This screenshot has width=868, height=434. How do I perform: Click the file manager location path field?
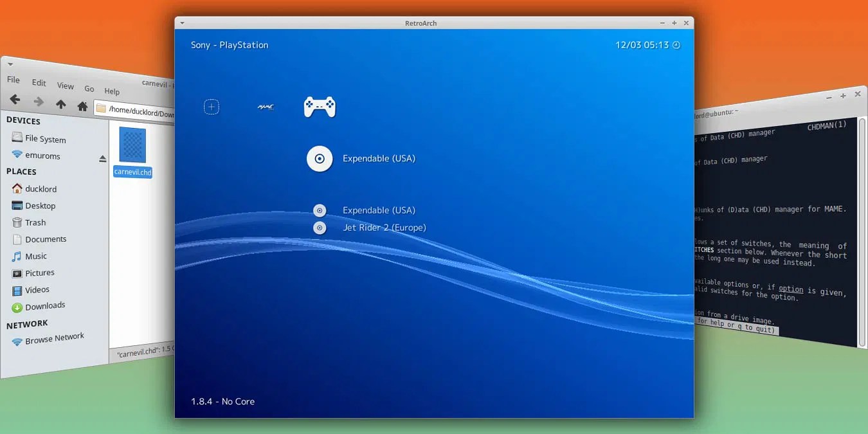pyautogui.click(x=134, y=111)
